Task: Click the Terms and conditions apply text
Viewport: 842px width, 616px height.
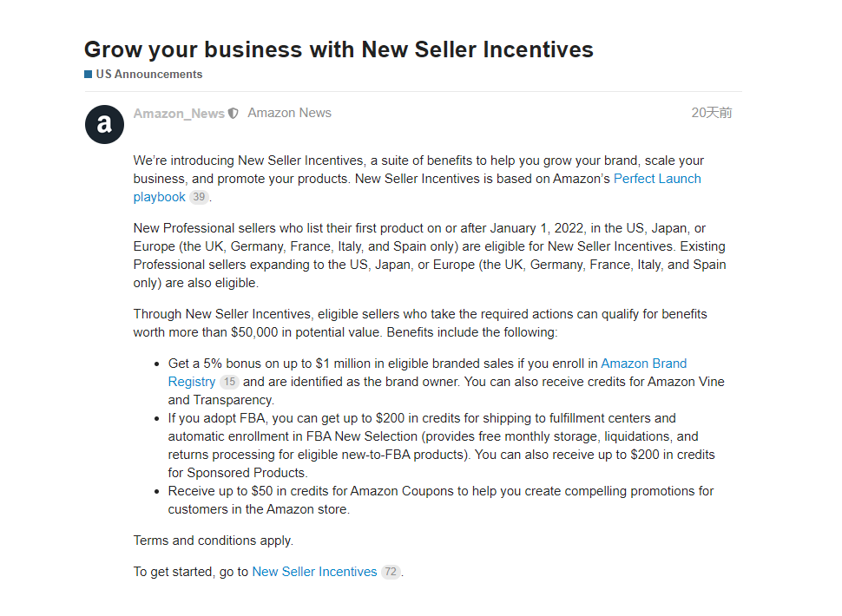Action: tap(214, 541)
